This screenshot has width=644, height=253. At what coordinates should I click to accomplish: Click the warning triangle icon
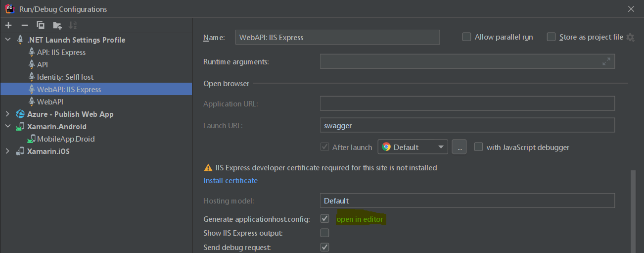pyautogui.click(x=208, y=168)
